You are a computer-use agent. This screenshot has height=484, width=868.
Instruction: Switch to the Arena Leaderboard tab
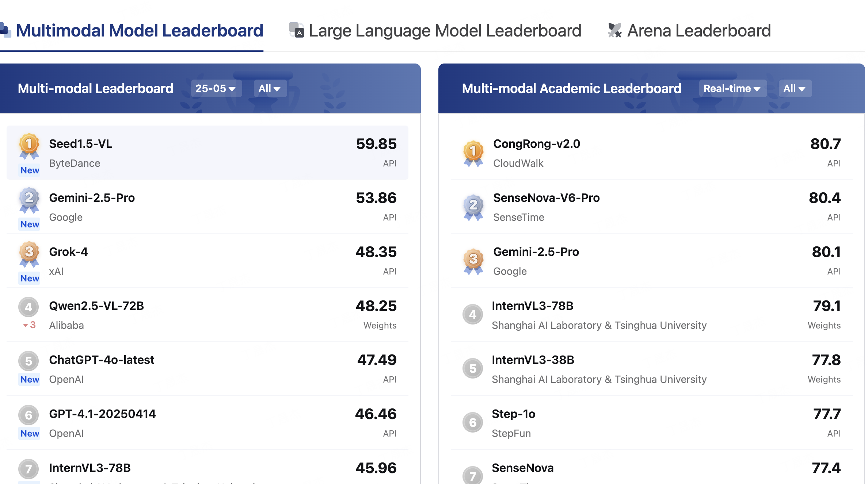click(x=698, y=31)
